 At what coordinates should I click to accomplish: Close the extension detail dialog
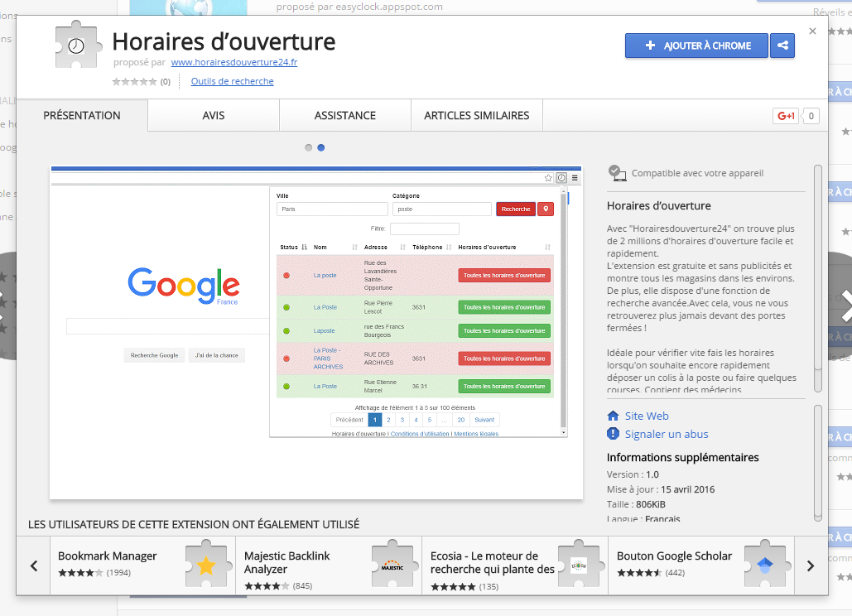point(812,31)
